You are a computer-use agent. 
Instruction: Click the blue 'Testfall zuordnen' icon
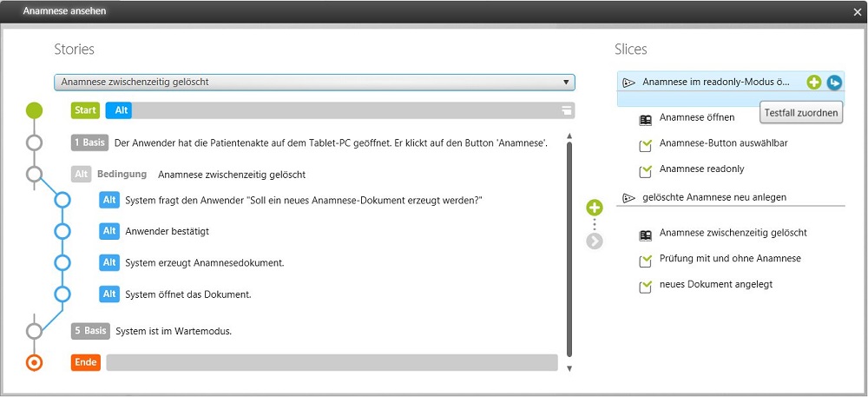[x=834, y=83]
